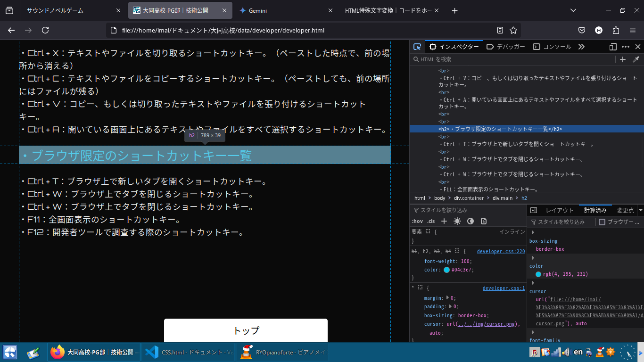Viewport: 644px width, 362px height.
Task: Toggle the :hov pseudo-class panel
Action: [x=417, y=221]
